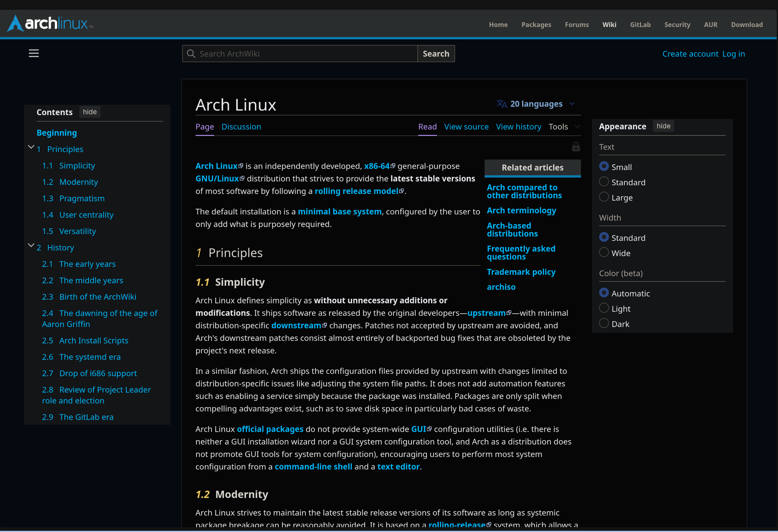
Task: Select Large text size
Action: pos(604,197)
